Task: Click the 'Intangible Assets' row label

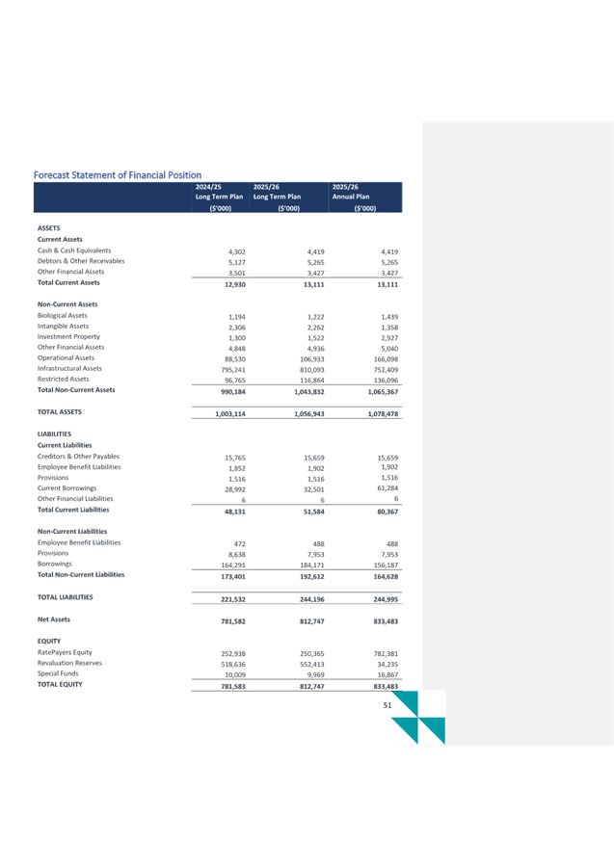Action: pos(63,326)
